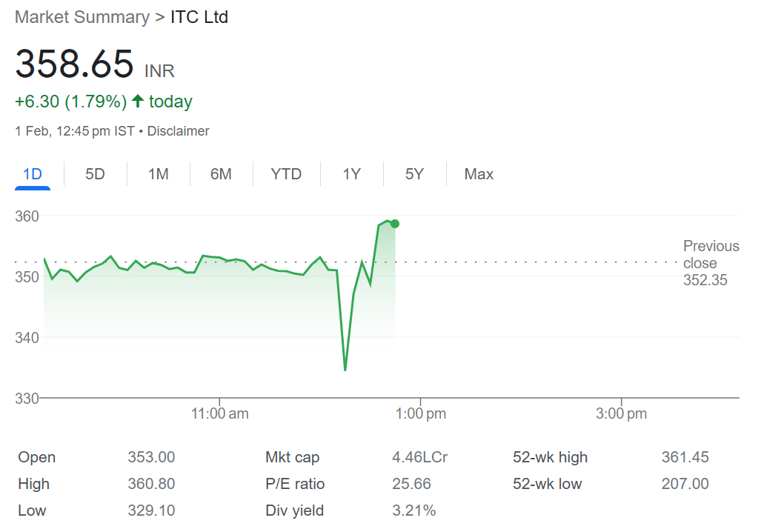This screenshot has width=781, height=532.
Task: Select the YTD tab
Action: 287,174
